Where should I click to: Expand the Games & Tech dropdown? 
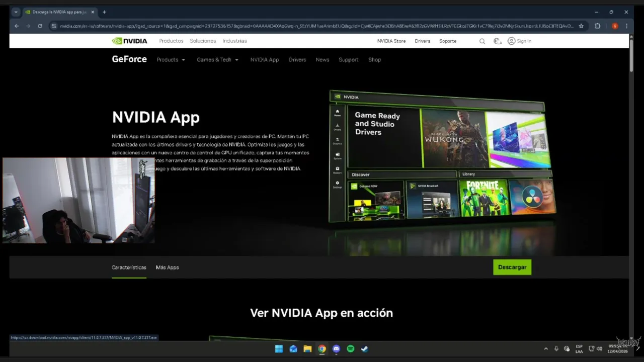(218, 60)
